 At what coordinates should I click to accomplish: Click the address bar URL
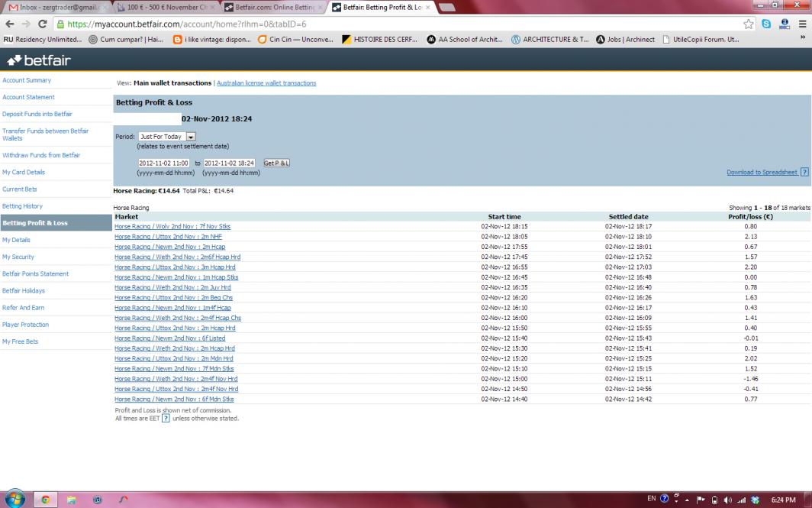[x=186, y=24]
